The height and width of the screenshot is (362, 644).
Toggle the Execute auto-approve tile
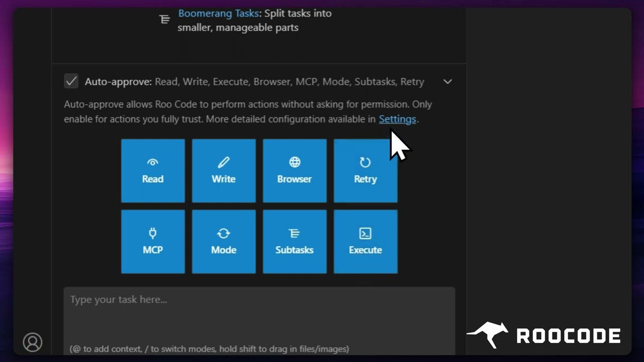click(x=366, y=242)
